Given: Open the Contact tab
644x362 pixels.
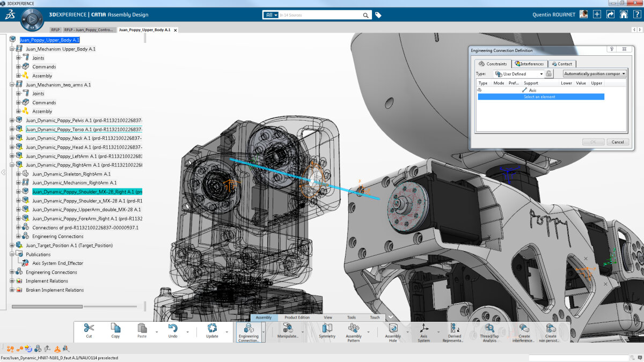Looking at the screenshot, I should [x=562, y=63].
